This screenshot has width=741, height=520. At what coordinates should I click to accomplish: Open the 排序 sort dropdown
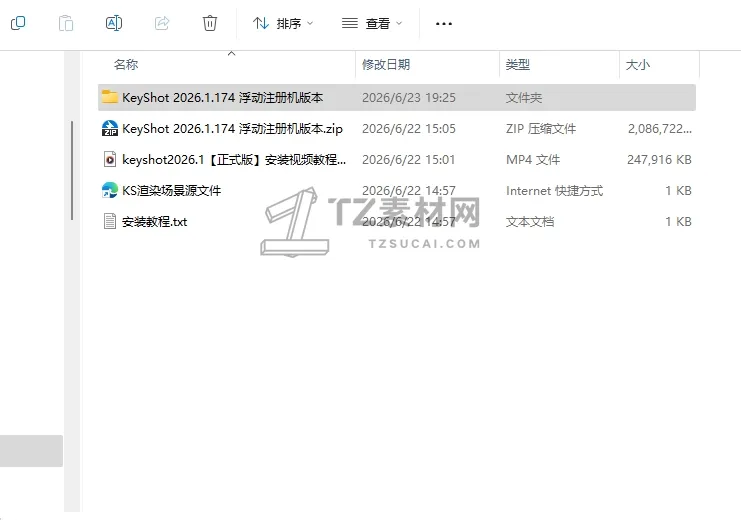[x=283, y=23]
